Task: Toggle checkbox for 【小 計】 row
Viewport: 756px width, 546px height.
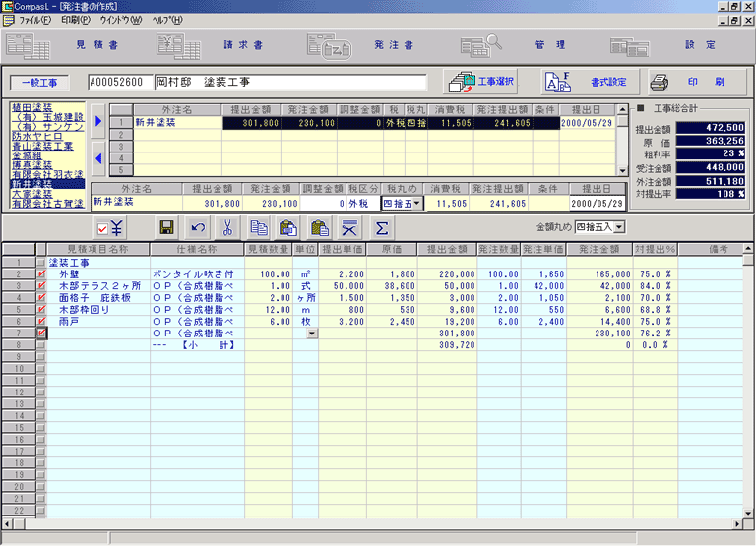Action: (x=41, y=345)
